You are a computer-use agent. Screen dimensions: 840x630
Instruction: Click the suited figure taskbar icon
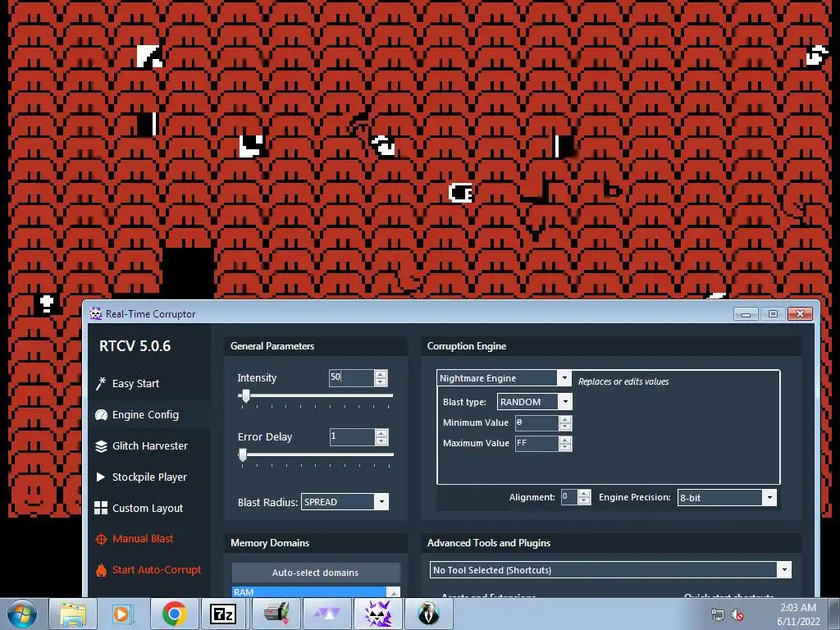coord(428,614)
